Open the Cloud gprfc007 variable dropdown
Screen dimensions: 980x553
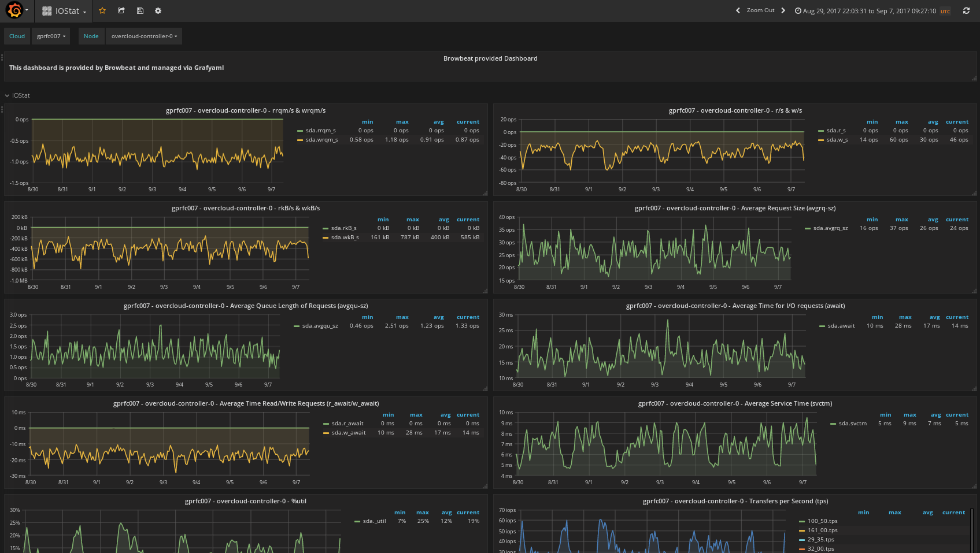(x=51, y=36)
